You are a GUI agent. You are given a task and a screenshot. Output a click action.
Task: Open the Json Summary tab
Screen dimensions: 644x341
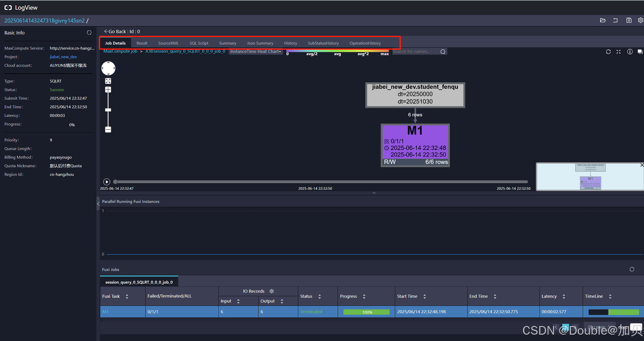tap(260, 43)
